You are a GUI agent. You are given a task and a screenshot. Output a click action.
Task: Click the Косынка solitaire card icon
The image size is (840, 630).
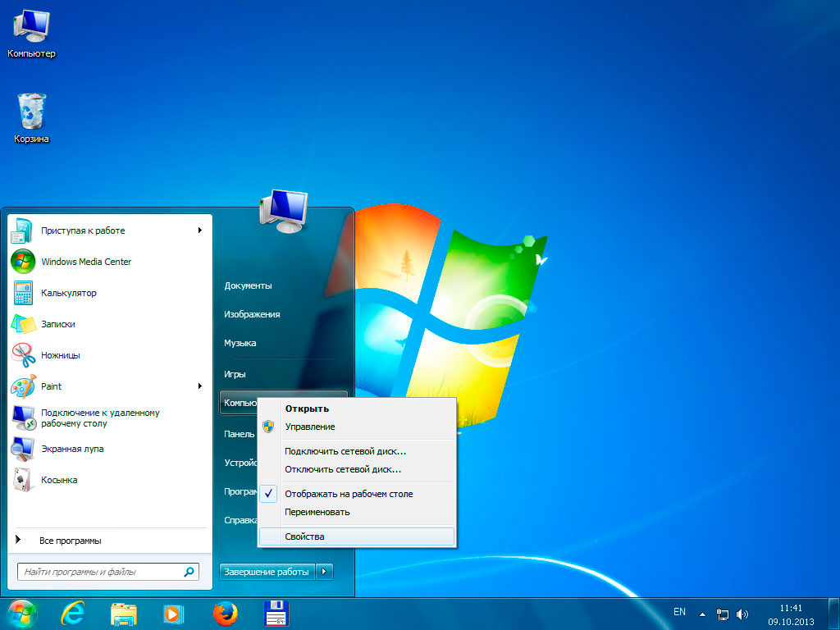22,480
